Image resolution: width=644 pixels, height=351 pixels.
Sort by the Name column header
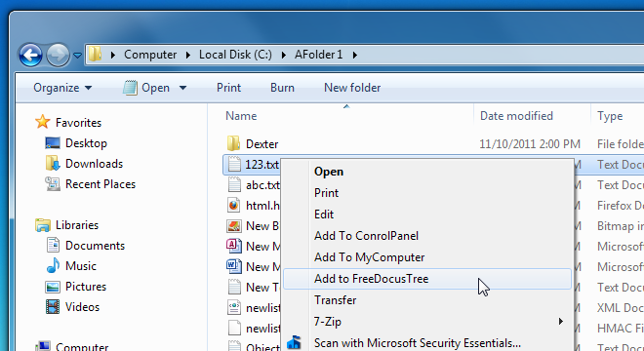241,116
